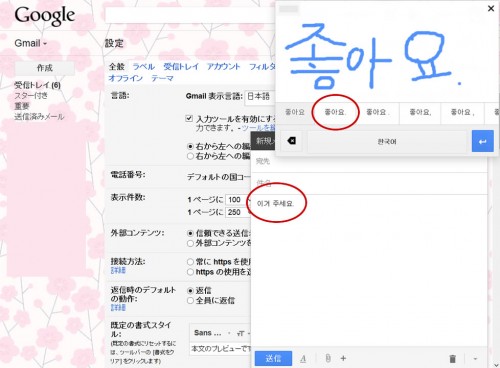Pick the first 좋아요 candidate without punctuation
Image resolution: width=500 pixels, height=368 pixels.
pyautogui.click(x=295, y=112)
